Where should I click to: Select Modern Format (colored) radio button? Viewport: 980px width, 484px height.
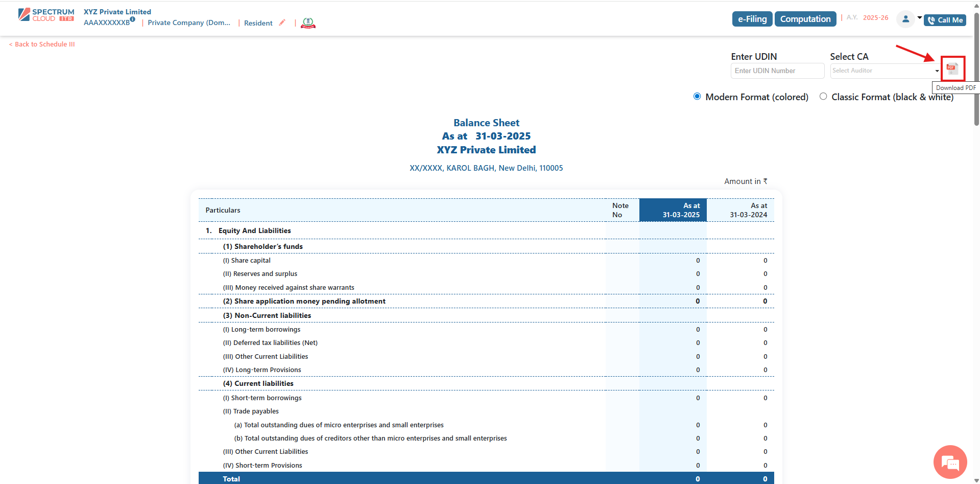pos(697,97)
